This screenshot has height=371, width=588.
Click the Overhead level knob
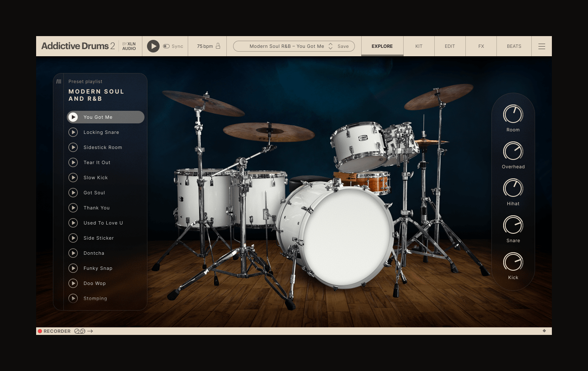513,151
